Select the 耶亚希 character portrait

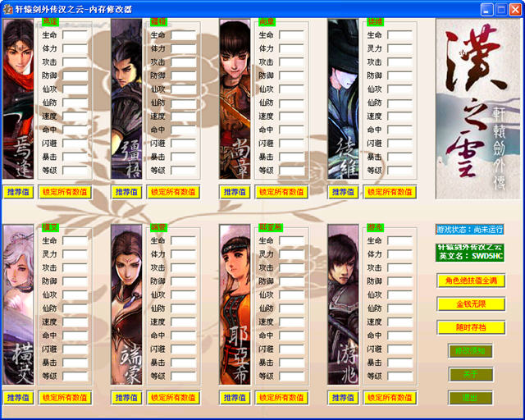tap(235, 305)
